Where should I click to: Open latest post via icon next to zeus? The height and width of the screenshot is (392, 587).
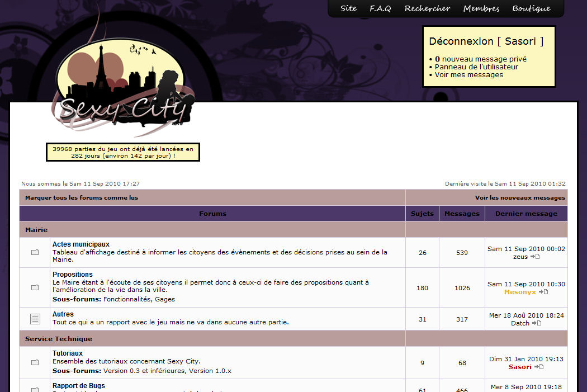[x=535, y=257]
